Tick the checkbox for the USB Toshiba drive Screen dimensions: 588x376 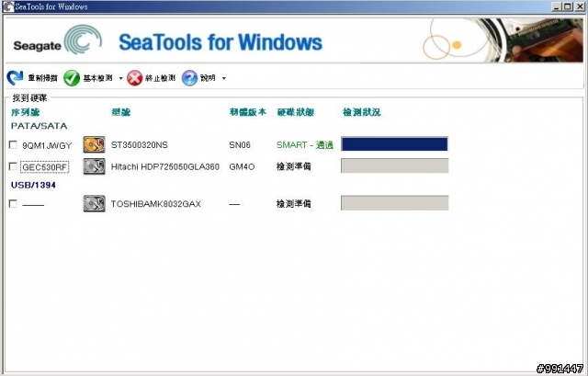[x=13, y=203]
